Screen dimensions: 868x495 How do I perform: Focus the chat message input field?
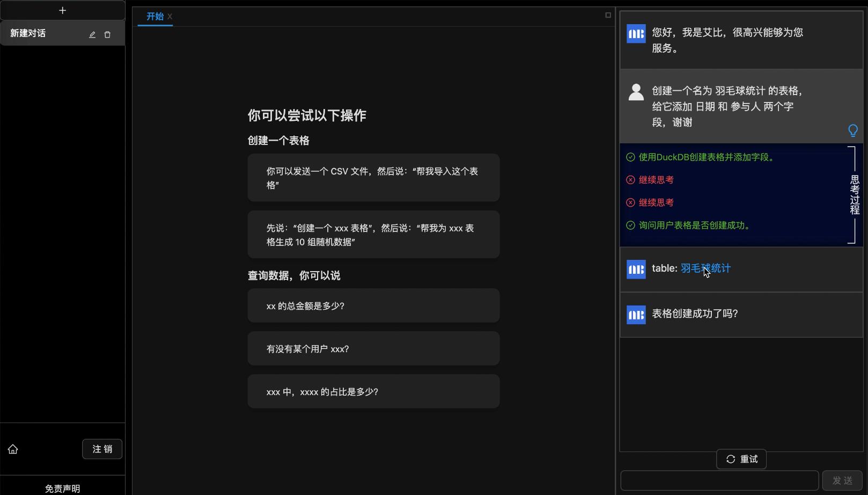(x=719, y=481)
